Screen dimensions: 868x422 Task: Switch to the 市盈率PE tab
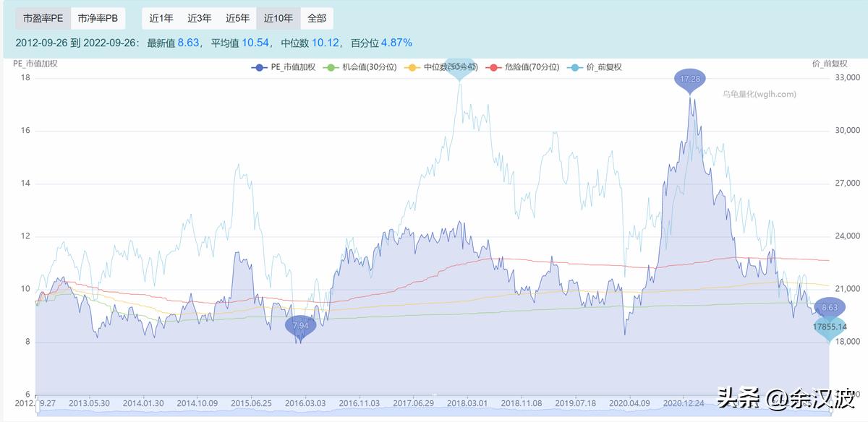[x=43, y=19]
